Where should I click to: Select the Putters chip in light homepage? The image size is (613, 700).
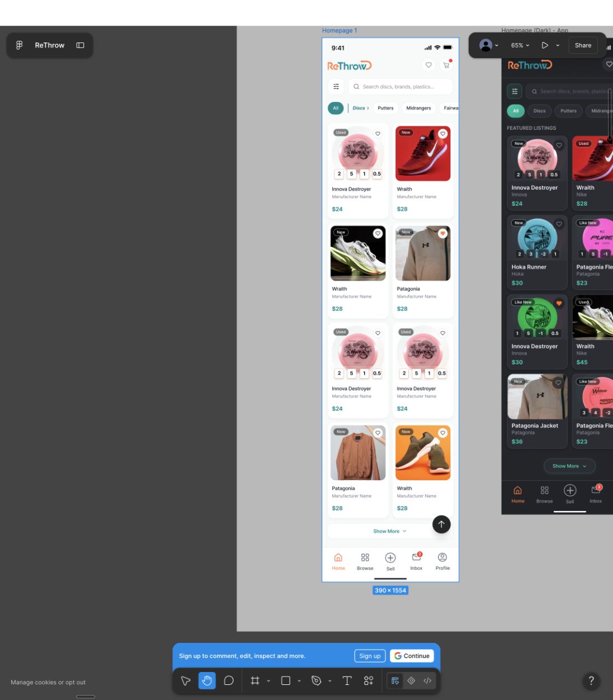[385, 108]
